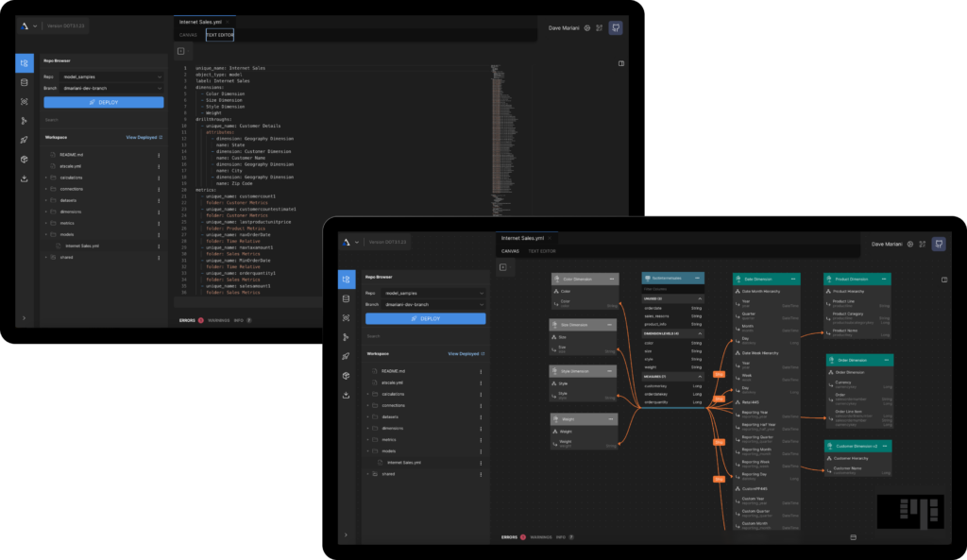The width and height of the screenshot is (967, 560).
Task: Open Product Dimension node options menu
Action: click(x=884, y=279)
